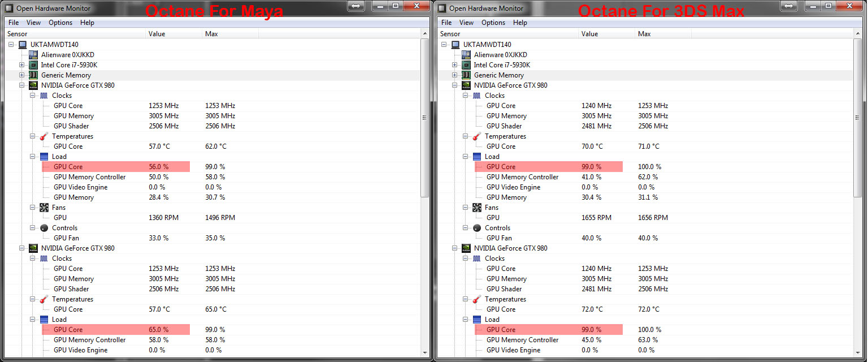The image size is (868, 362).
Task: Click the vertical scrollbar thumb of left window
Action: [x=425, y=118]
